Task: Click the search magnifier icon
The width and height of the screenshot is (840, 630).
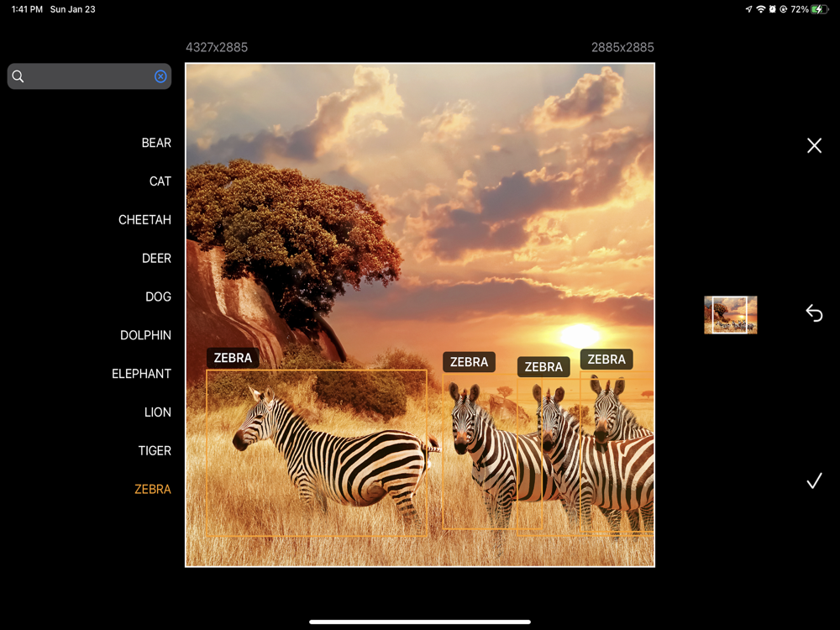Action: click(18, 76)
